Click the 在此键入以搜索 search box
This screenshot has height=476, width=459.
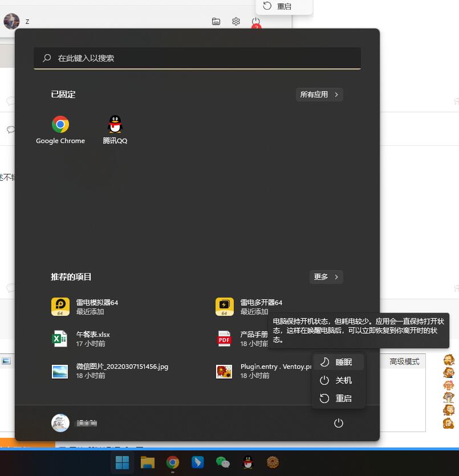coord(197,58)
